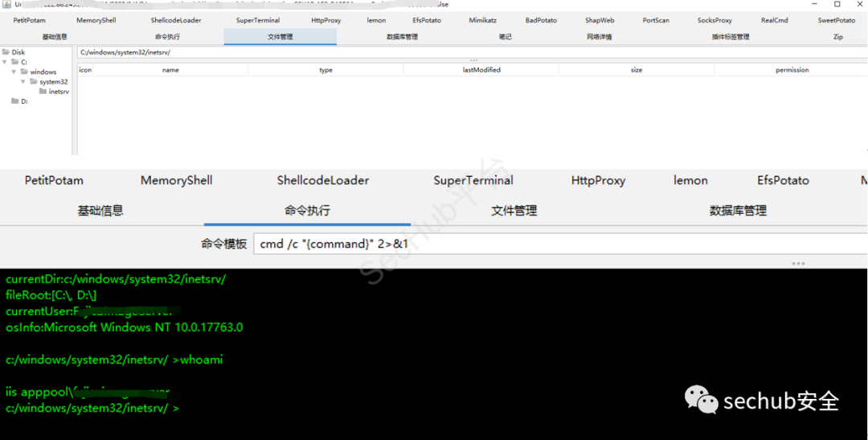The image size is (868, 440).
Task: Click the permission column header
Action: [x=792, y=70]
